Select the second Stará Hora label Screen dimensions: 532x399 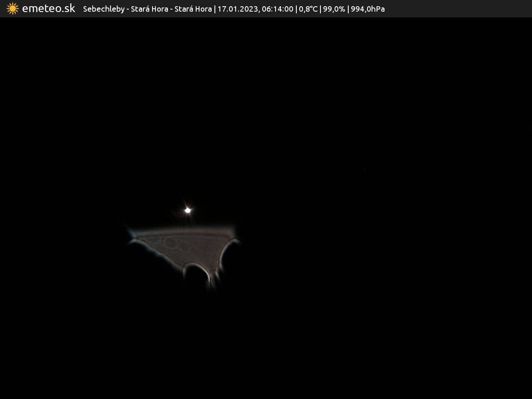click(x=193, y=9)
